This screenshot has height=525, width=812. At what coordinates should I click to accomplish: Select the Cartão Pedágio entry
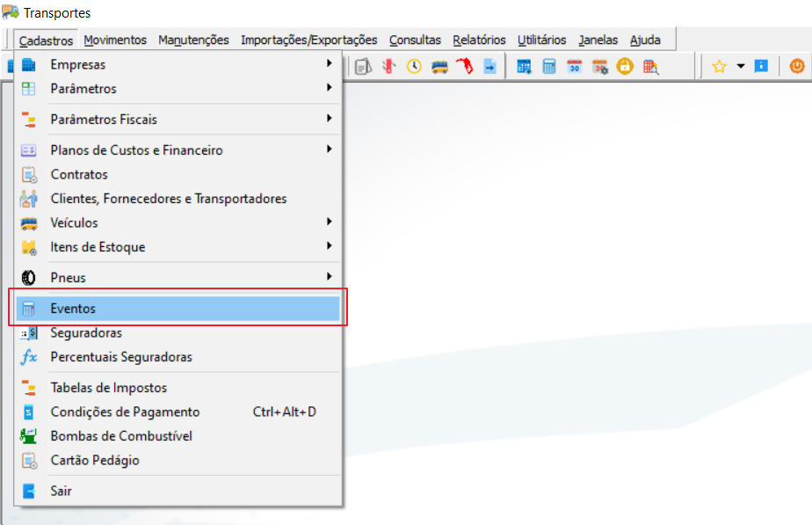[178, 460]
